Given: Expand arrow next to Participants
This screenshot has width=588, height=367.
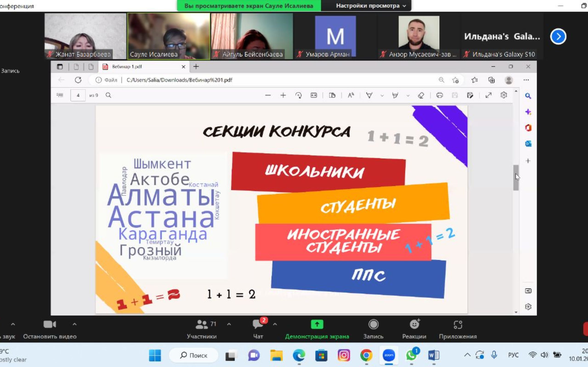Looking at the screenshot, I should pos(229,324).
